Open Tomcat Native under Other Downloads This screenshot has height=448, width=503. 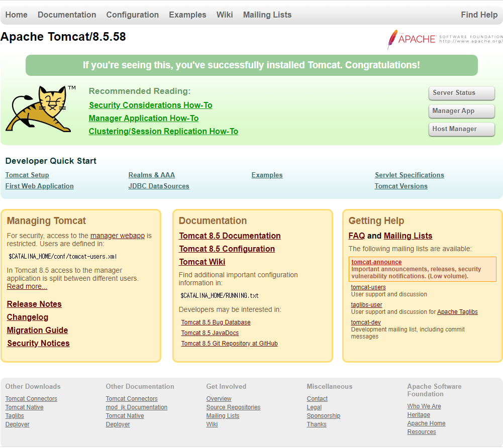tap(25, 407)
